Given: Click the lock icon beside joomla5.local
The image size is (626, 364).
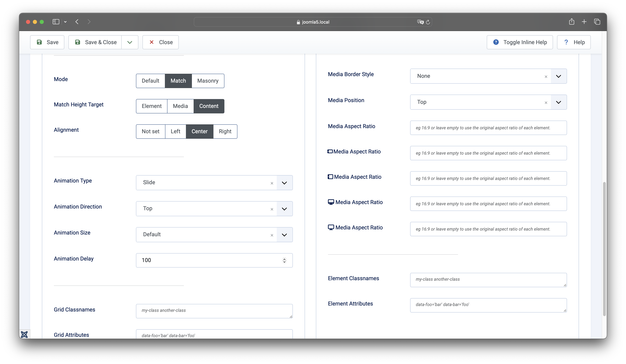Looking at the screenshot, I should pos(298,22).
